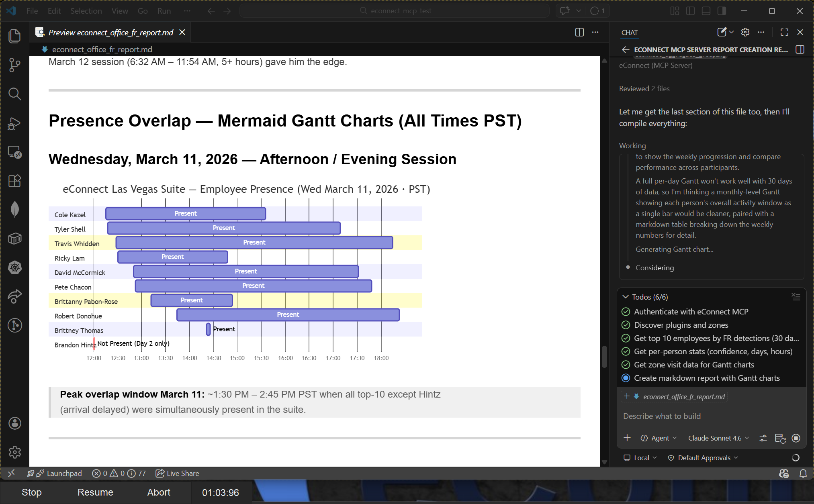Open the Selection menu
This screenshot has width=814, height=504.
[86, 11]
